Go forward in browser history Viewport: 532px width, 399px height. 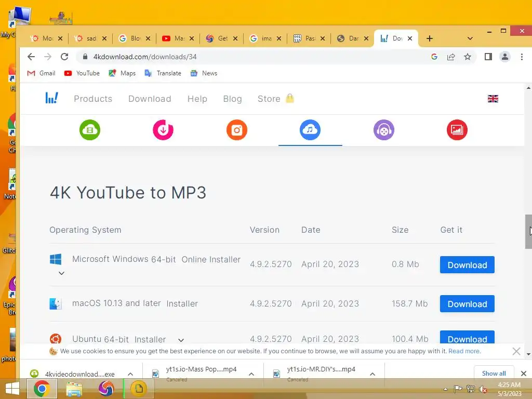click(x=48, y=57)
